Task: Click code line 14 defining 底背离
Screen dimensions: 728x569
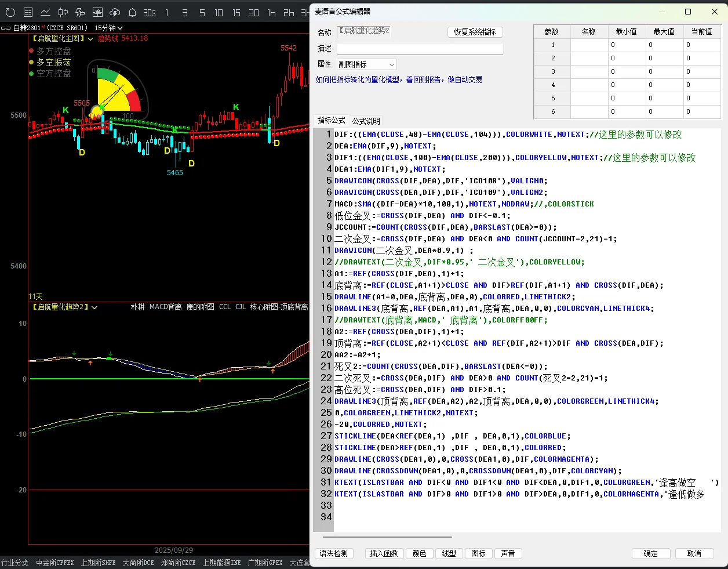Action: (x=499, y=285)
